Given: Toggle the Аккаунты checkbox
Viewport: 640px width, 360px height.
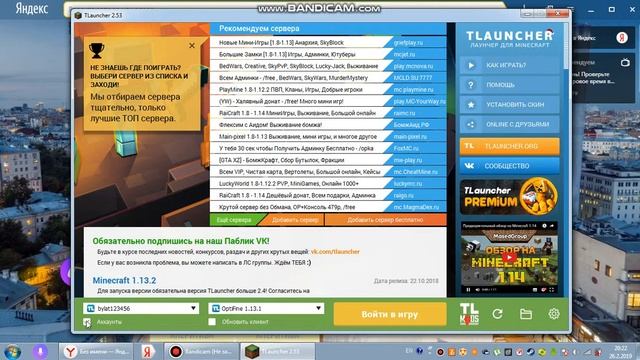Looking at the screenshot, I should coord(87,322).
